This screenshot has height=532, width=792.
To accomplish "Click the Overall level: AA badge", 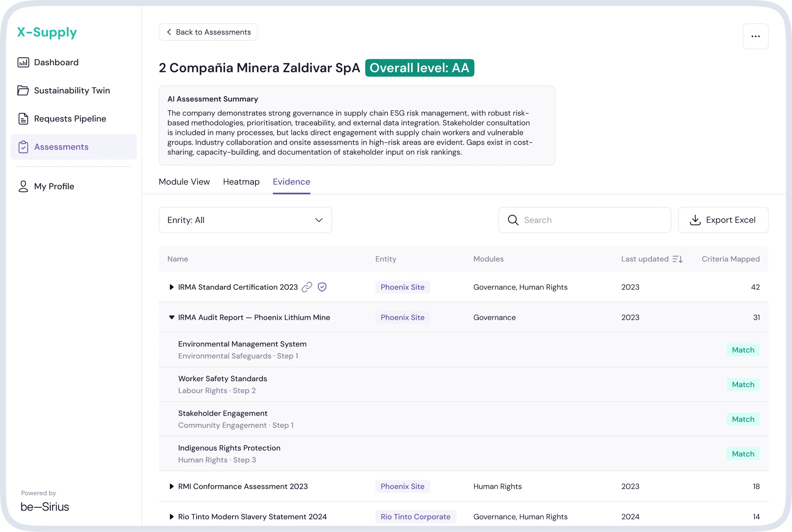I will point(420,68).
